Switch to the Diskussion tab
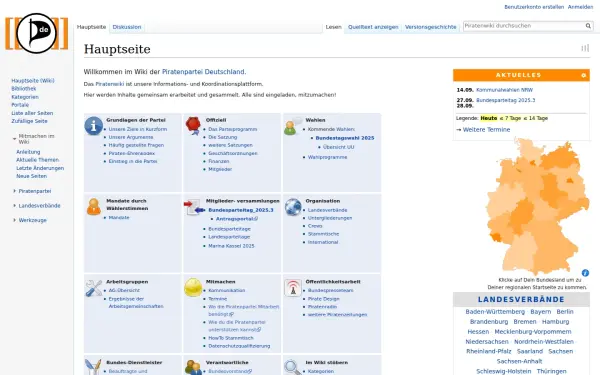The width and height of the screenshot is (600, 375). click(127, 27)
